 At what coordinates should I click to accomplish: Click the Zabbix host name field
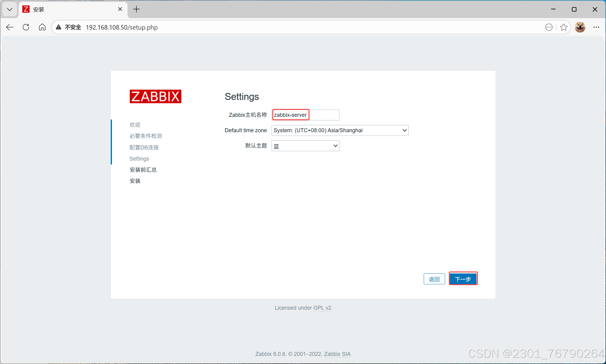coord(305,115)
